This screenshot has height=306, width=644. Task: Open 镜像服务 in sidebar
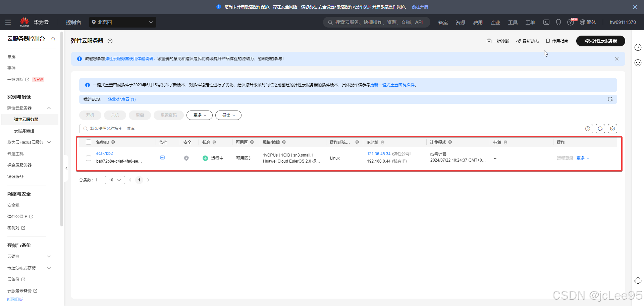[x=15, y=177]
